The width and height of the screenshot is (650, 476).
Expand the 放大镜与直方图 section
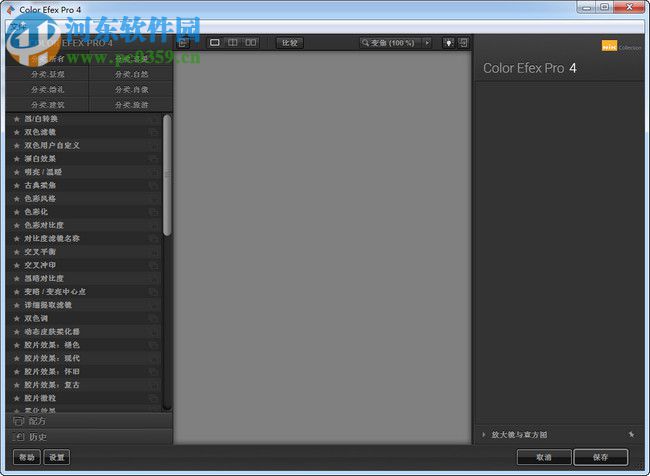click(x=483, y=435)
